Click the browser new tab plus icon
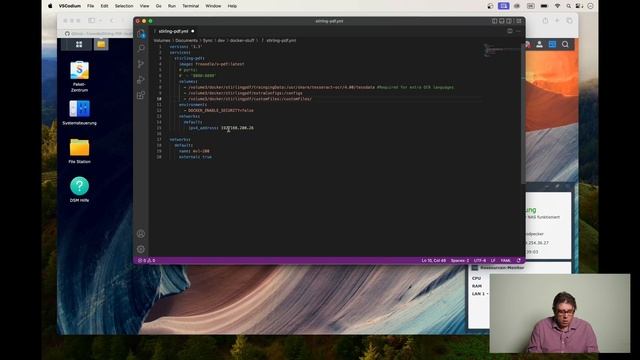Screen dimensions: 640x360 tap(557, 20)
